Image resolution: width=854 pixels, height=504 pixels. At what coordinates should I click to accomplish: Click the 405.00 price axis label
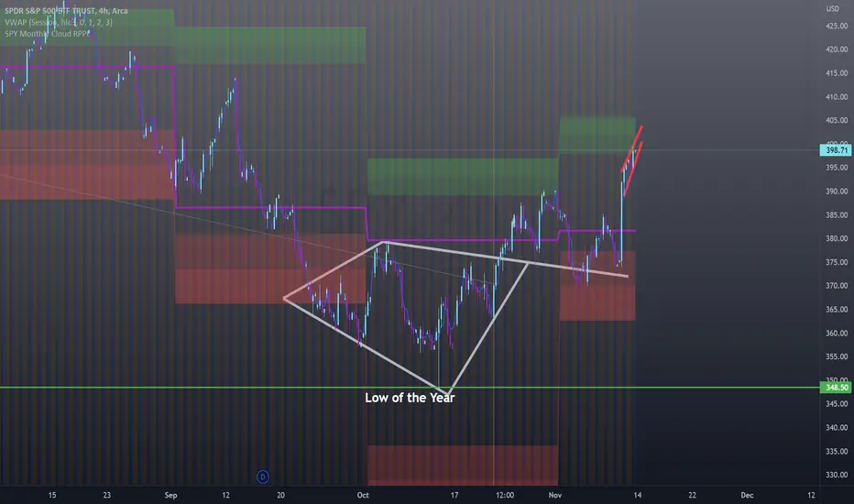pyautogui.click(x=837, y=120)
